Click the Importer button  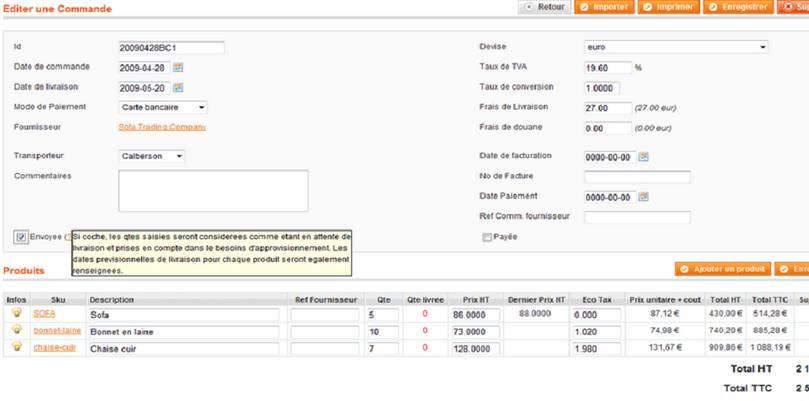coord(603,7)
